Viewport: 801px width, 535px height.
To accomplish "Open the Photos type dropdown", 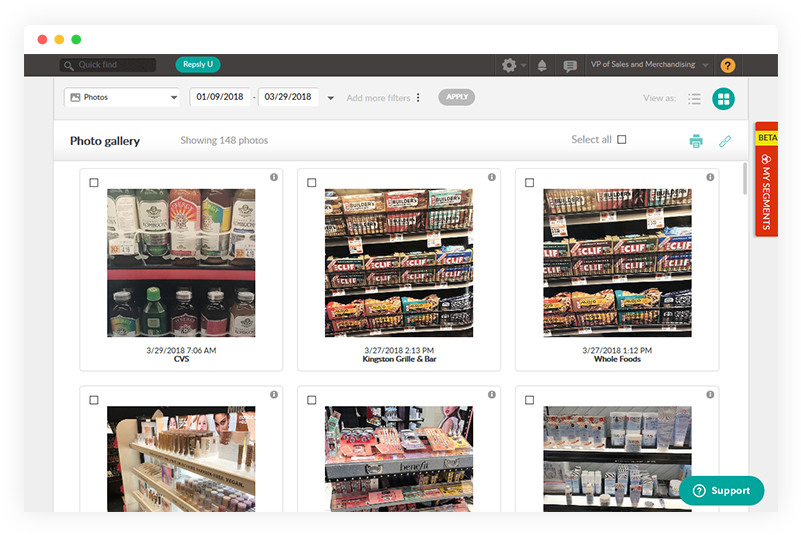I will tap(122, 97).
